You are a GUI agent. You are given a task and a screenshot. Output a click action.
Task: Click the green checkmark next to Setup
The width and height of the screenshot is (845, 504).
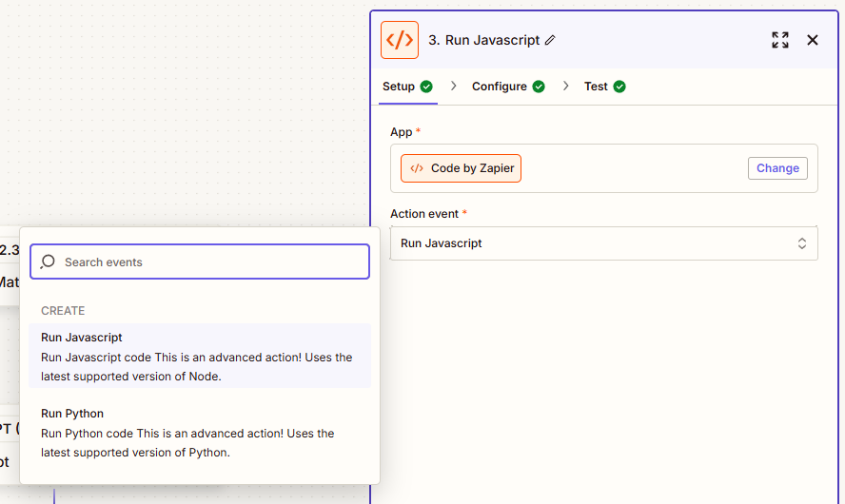tap(426, 87)
